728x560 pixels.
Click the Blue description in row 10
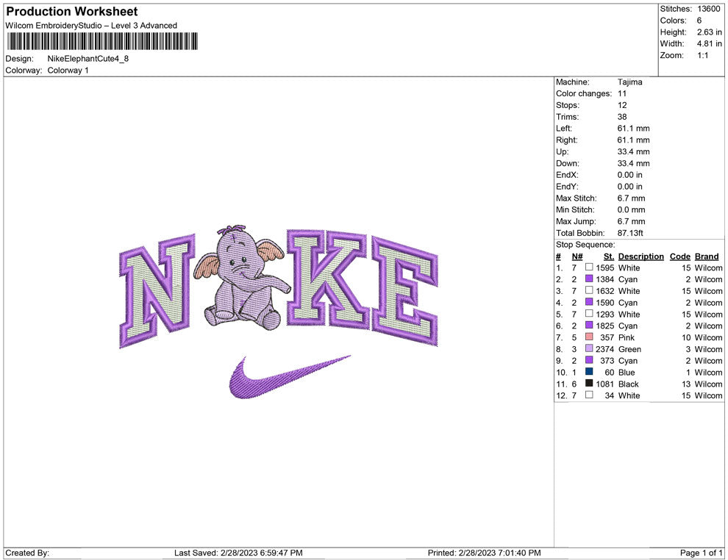pos(627,372)
